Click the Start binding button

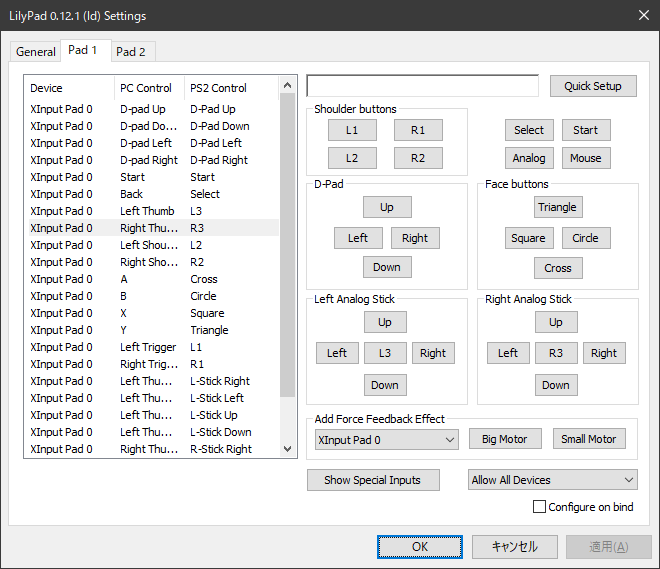tap(586, 130)
